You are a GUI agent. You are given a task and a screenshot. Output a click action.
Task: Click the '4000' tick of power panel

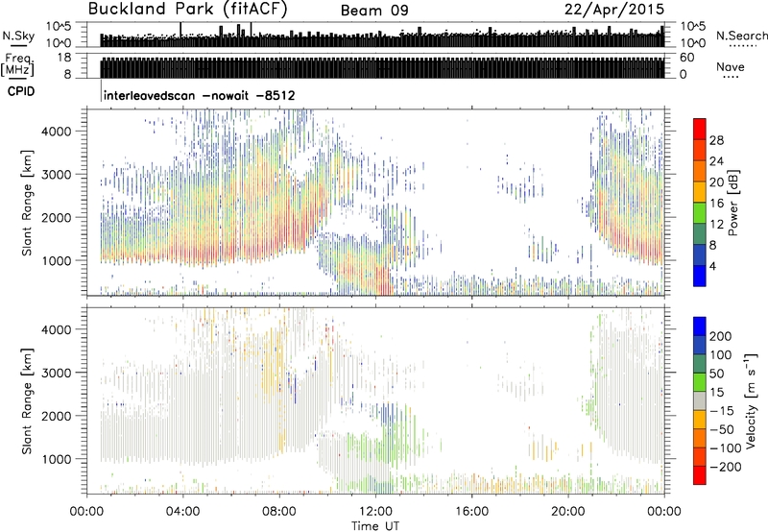click(56, 132)
